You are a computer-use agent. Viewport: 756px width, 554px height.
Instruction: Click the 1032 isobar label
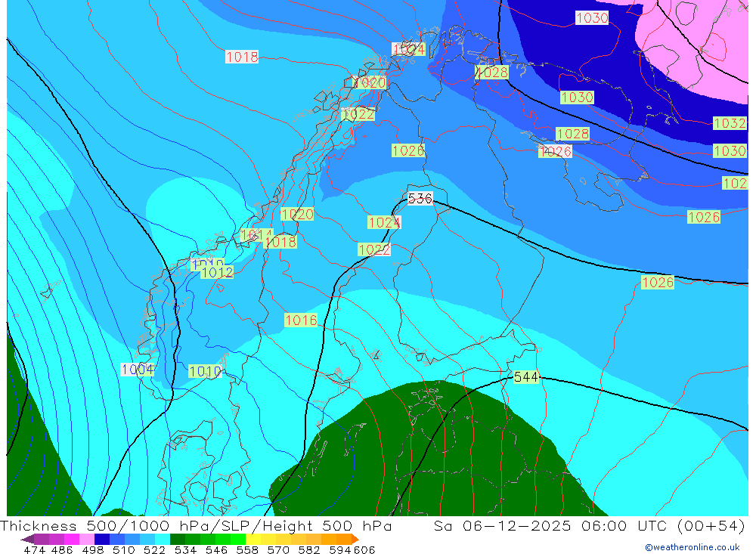730,123
